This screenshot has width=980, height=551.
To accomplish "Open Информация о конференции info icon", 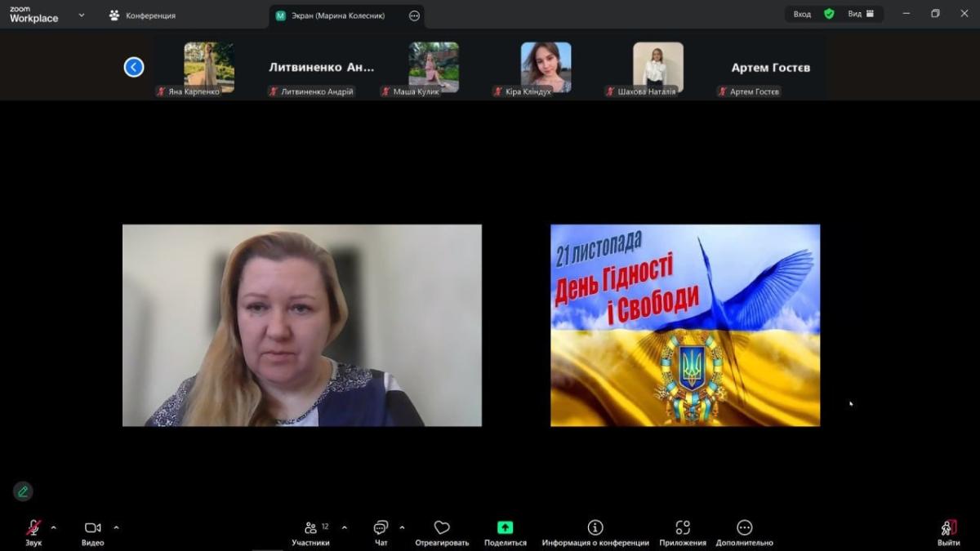I will pos(595,528).
